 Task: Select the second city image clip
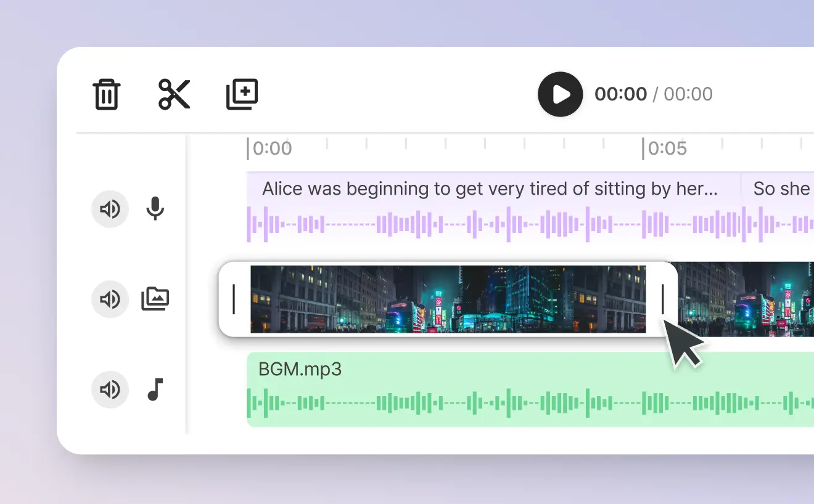click(x=746, y=299)
